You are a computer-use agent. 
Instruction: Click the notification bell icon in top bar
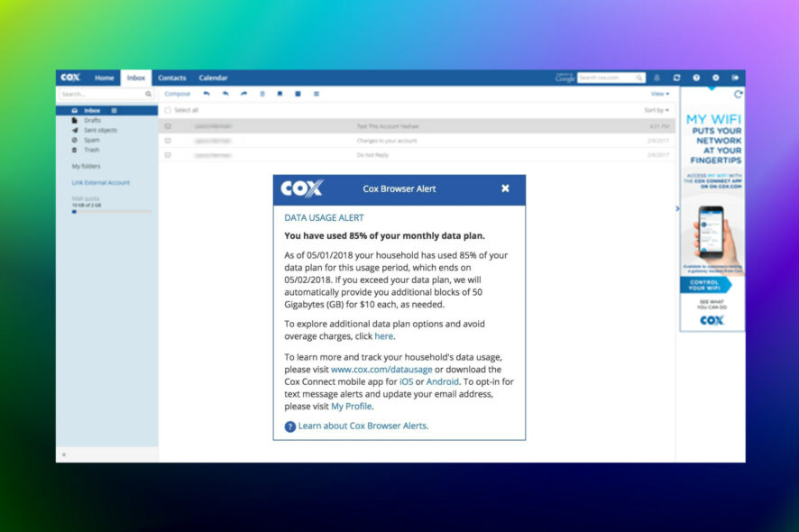657,78
